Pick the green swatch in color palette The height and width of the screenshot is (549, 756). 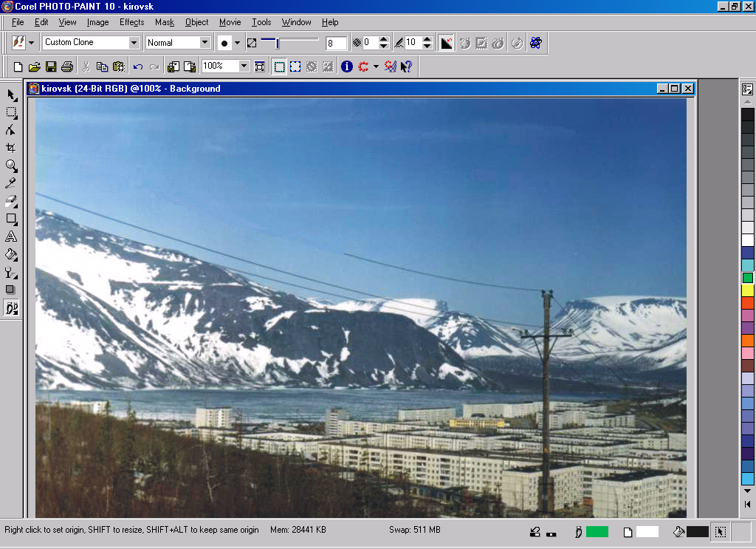point(748,278)
